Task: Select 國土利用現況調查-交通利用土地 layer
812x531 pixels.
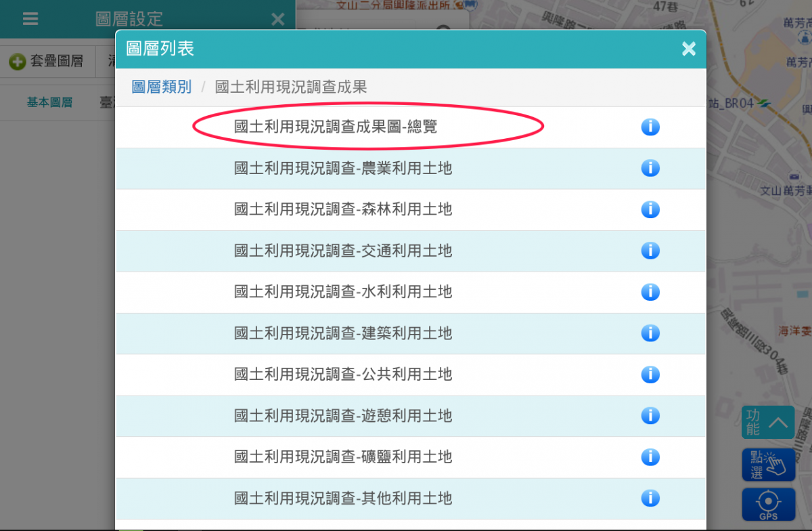Action: click(x=343, y=251)
